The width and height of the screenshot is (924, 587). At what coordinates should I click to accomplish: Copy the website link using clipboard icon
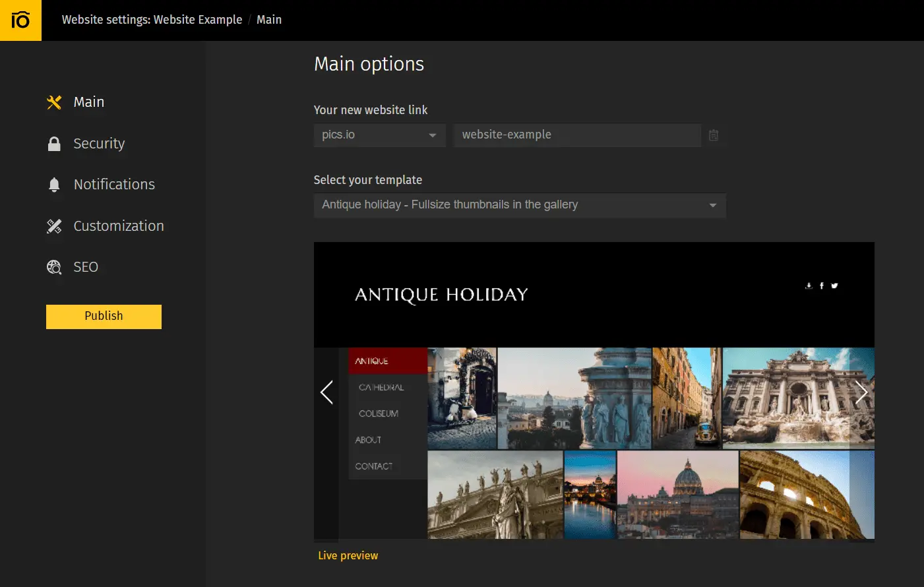tap(714, 135)
